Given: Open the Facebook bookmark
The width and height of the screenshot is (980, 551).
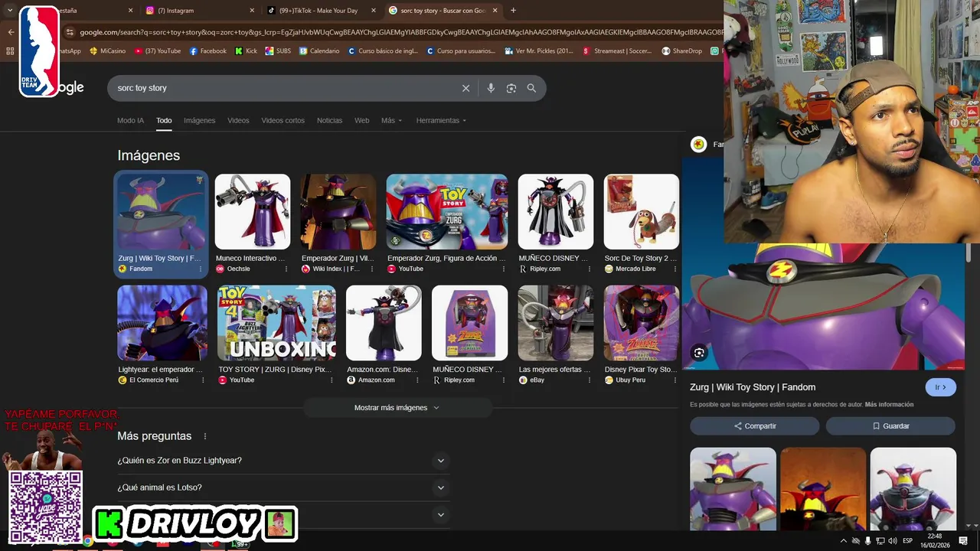Looking at the screenshot, I should (x=208, y=51).
